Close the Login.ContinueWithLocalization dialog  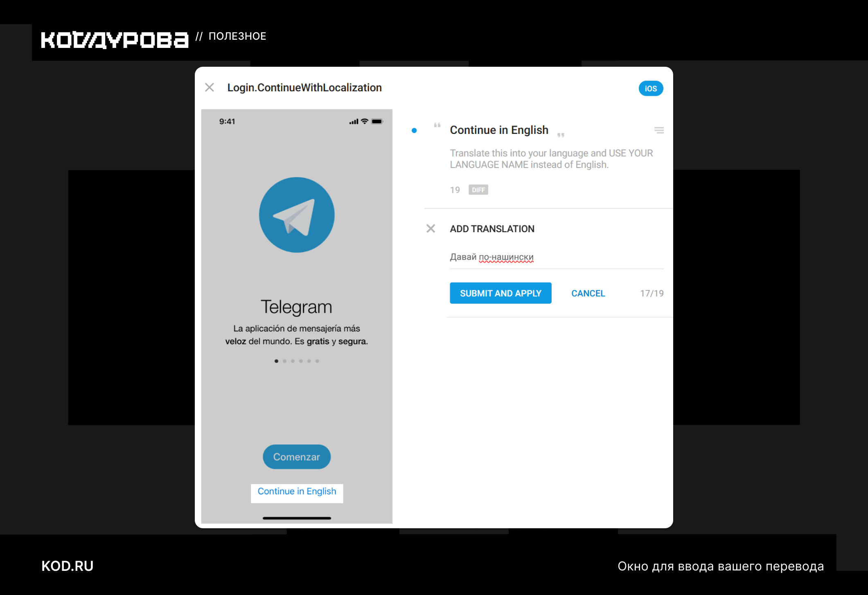210,88
